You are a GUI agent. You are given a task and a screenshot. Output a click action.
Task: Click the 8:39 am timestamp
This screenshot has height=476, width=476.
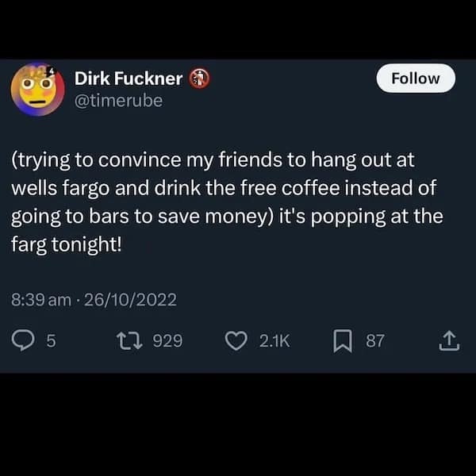pos(41,300)
